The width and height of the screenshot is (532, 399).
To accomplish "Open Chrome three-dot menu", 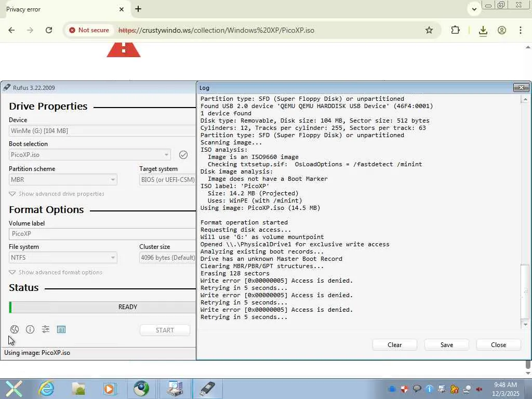I will pos(521,30).
